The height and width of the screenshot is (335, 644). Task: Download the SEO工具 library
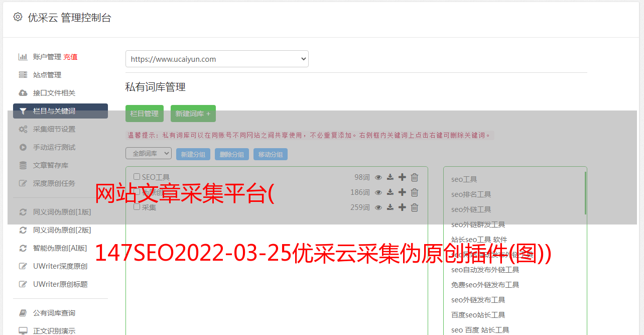click(390, 177)
